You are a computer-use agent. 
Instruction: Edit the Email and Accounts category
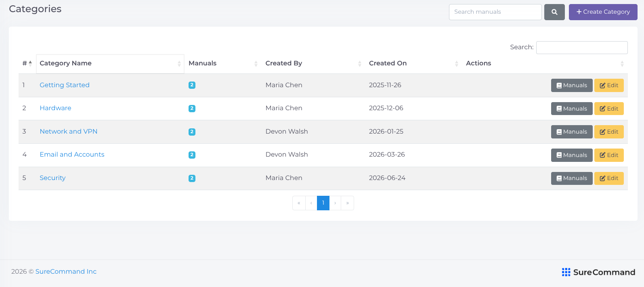(x=609, y=155)
